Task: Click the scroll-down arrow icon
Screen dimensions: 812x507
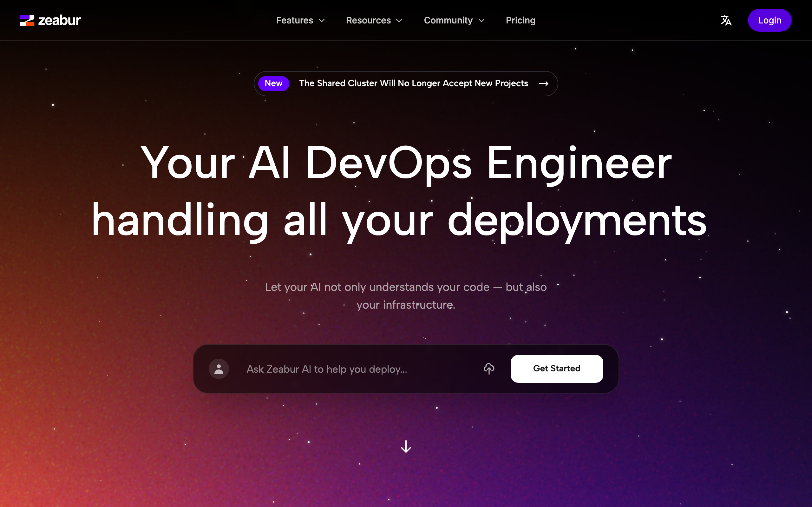Action: (x=406, y=447)
